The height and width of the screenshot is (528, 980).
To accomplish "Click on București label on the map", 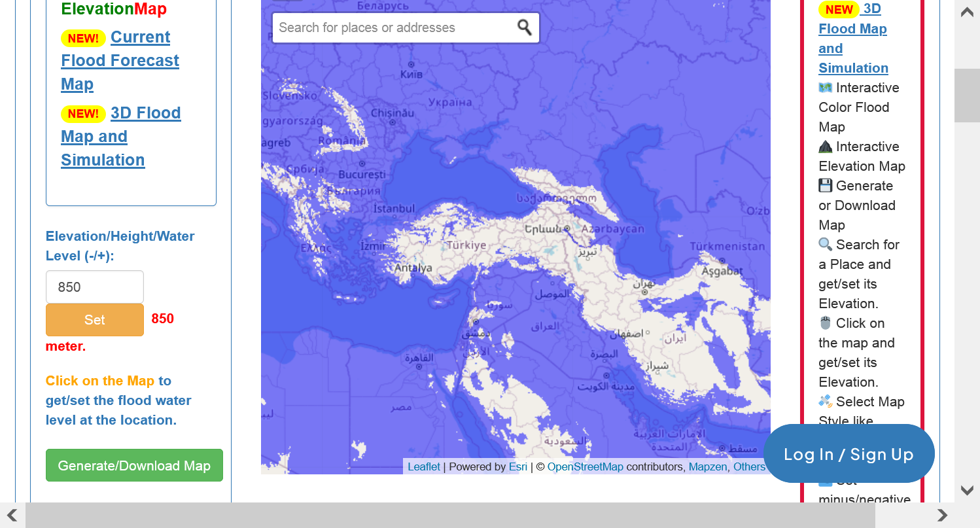I will coord(362,175).
